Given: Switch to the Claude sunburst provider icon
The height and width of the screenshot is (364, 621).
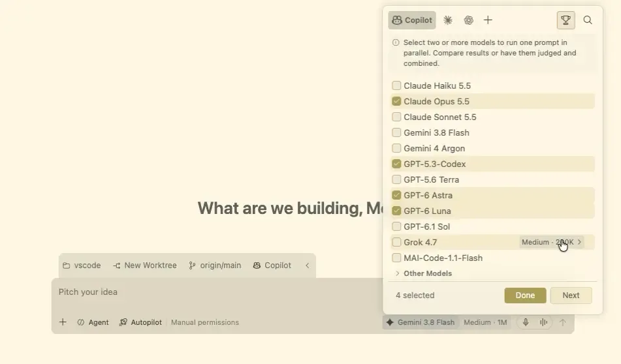Looking at the screenshot, I should 448,20.
